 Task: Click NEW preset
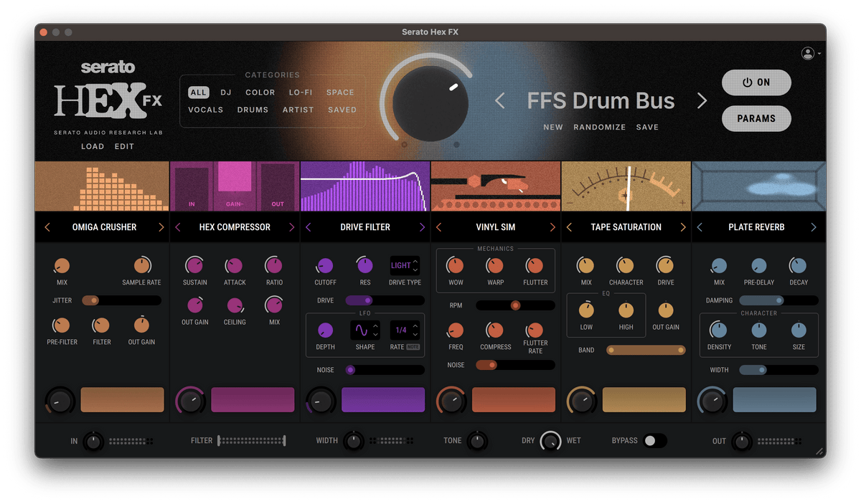pos(553,127)
